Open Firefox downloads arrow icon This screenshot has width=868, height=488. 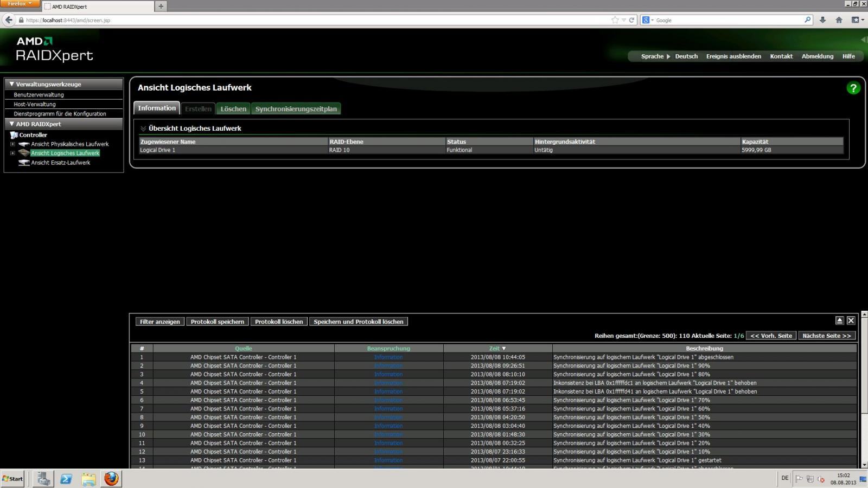tap(822, 20)
